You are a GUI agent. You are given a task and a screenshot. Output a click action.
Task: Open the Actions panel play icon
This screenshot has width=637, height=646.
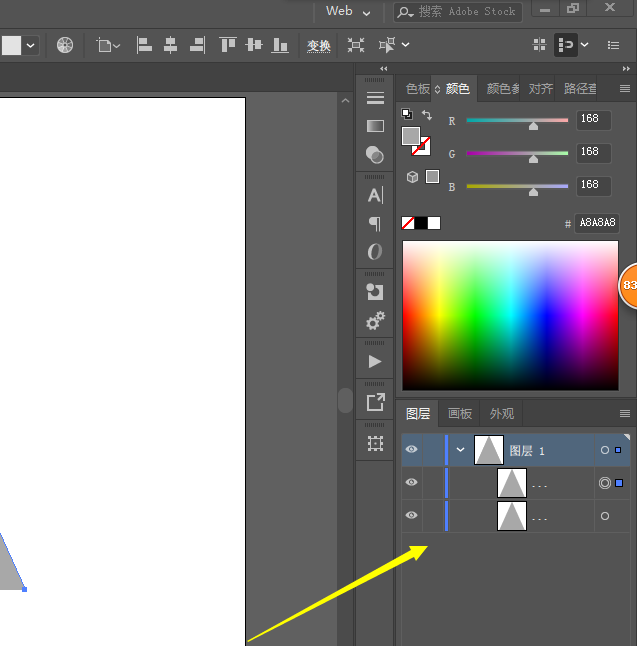[375, 361]
